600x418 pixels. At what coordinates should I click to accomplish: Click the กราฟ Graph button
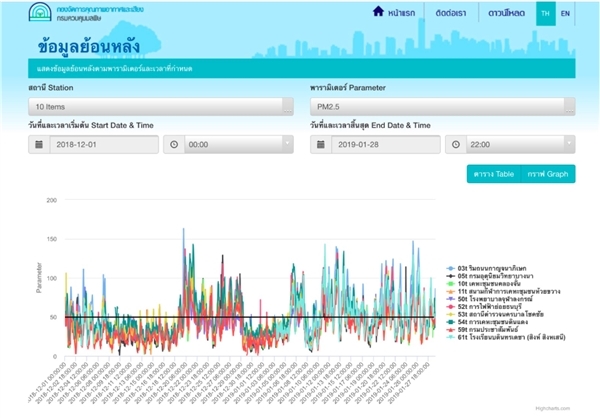548,174
